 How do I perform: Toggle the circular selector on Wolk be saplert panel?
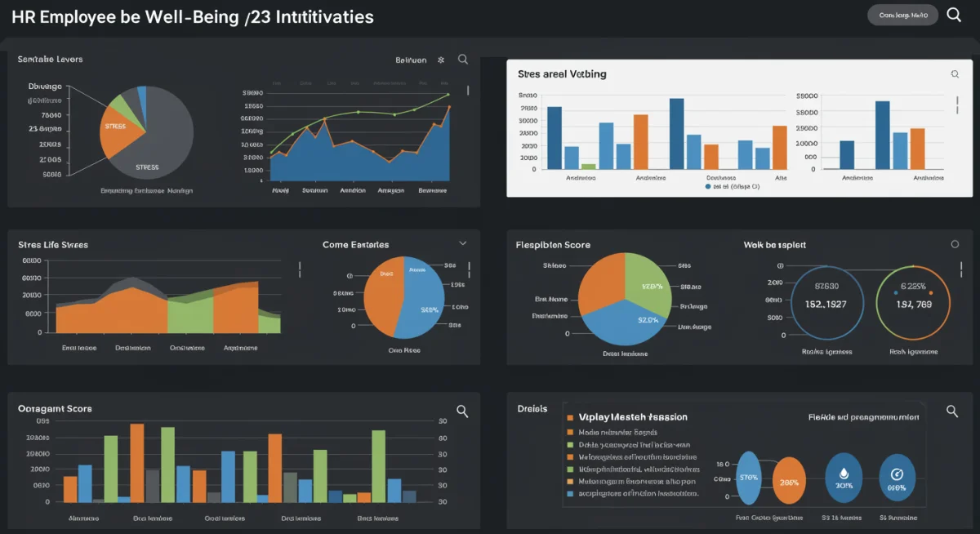pyautogui.click(x=954, y=243)
